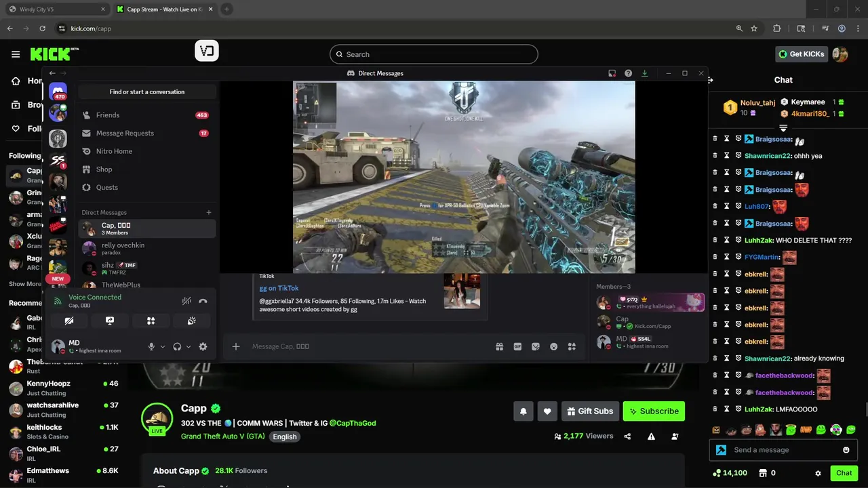Image resolution: width=868 pixels, height=488 pixels.
Task: Open the Discord Shop
Action: 146,169
